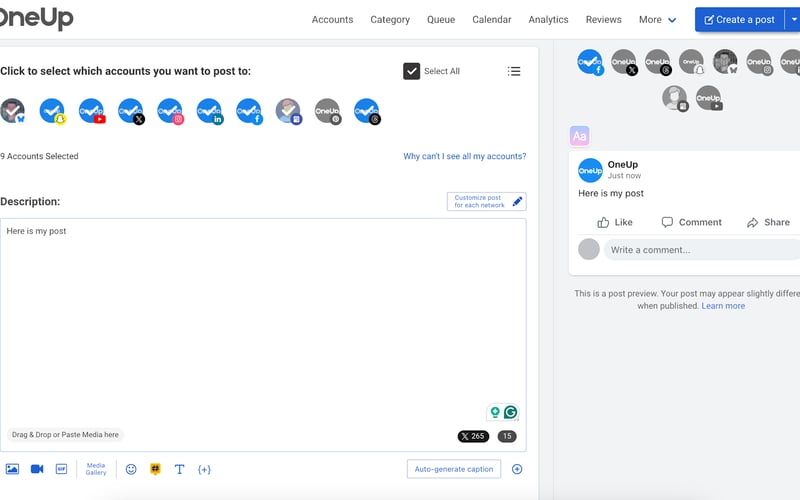
Task: Preview the Bluesky post in the preview panel
Action: [x=725, y=62]
